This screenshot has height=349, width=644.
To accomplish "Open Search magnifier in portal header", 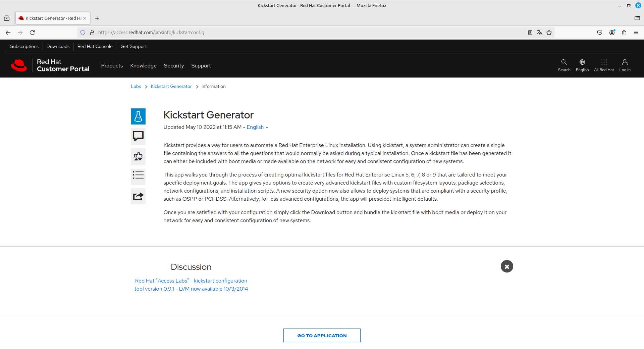I will pos(564,65).
